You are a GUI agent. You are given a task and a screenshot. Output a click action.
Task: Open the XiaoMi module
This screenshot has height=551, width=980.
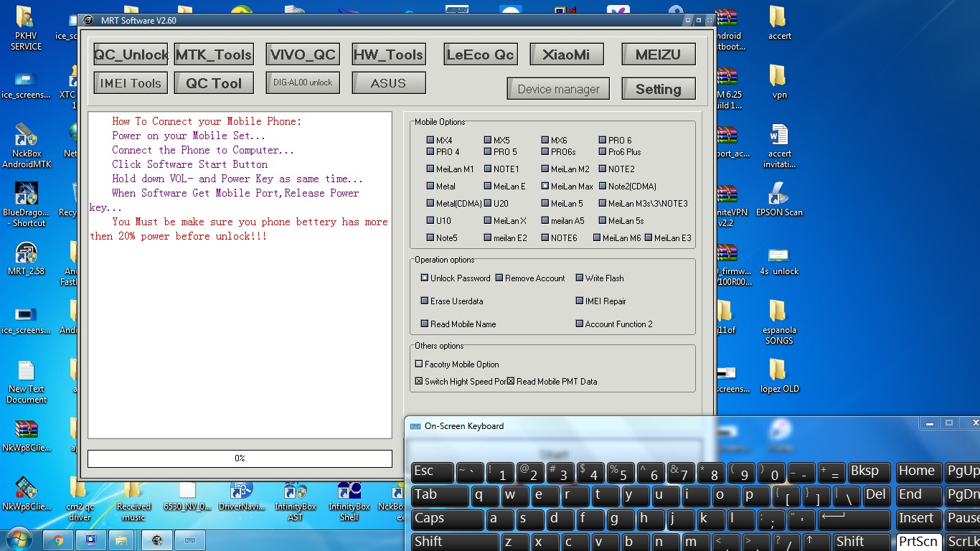(567, 55)
